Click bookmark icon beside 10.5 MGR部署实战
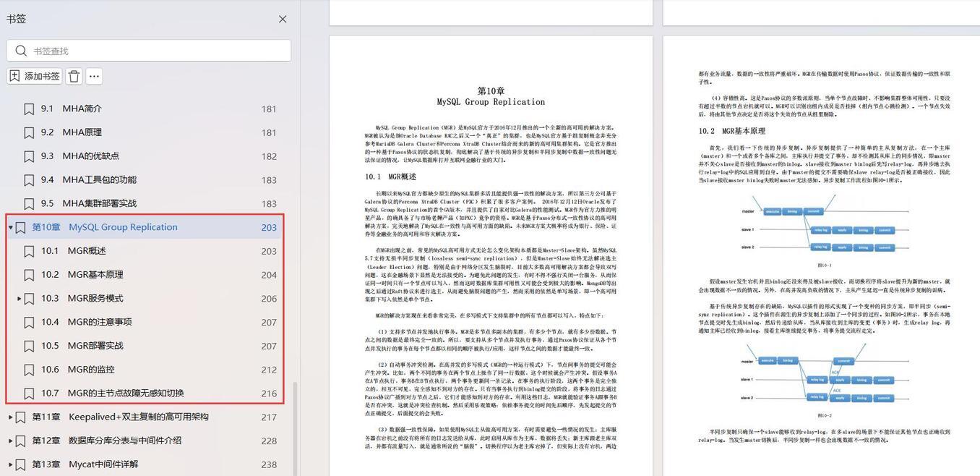Viewport: 980px width, 476px height. pyautogui.click(x=29, y=346)
